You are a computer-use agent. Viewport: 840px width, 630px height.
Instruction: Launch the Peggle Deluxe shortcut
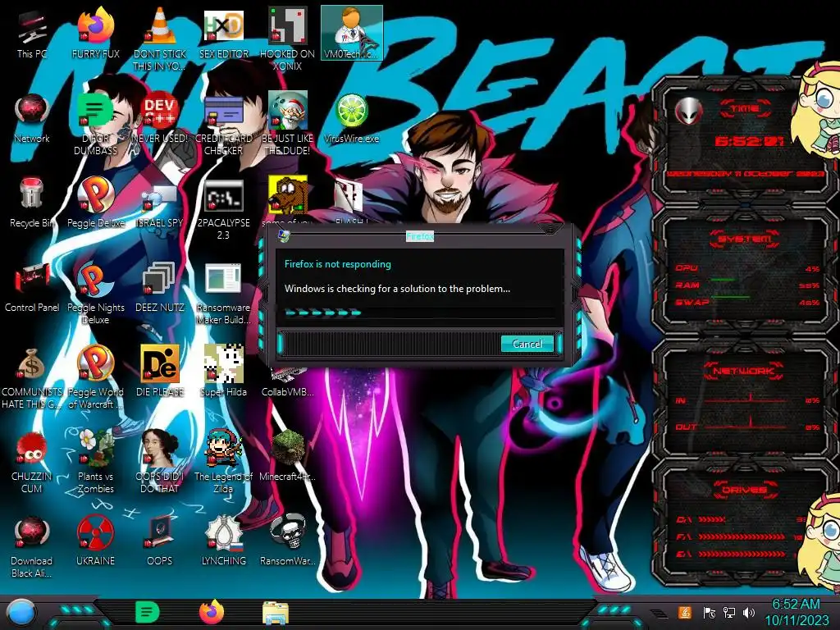click(95, 203)
